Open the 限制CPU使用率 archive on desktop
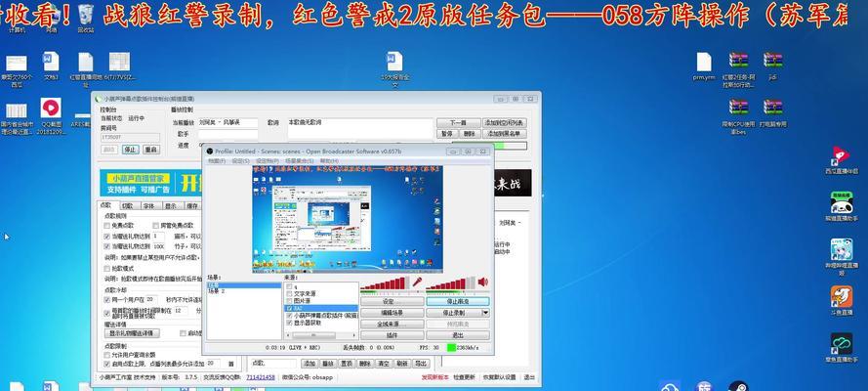Viewport: 868px width, 391px height. tap(738, 116)
